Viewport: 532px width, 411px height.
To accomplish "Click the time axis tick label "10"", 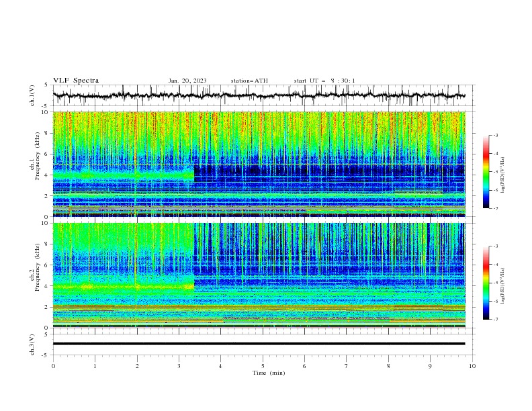I will coord(472,366).
